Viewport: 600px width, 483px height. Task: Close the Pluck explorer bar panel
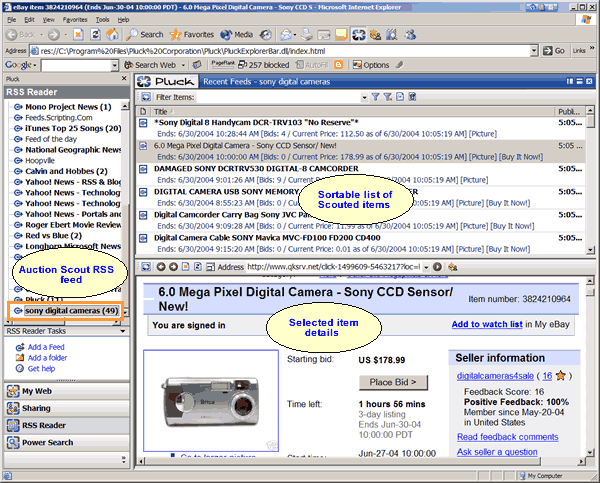(x=124, y=78)
